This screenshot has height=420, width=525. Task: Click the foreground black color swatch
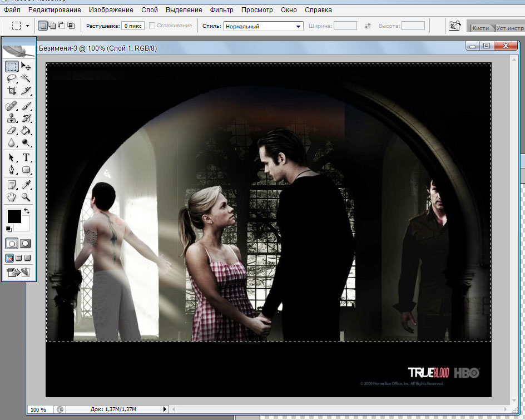coord(14,216)
